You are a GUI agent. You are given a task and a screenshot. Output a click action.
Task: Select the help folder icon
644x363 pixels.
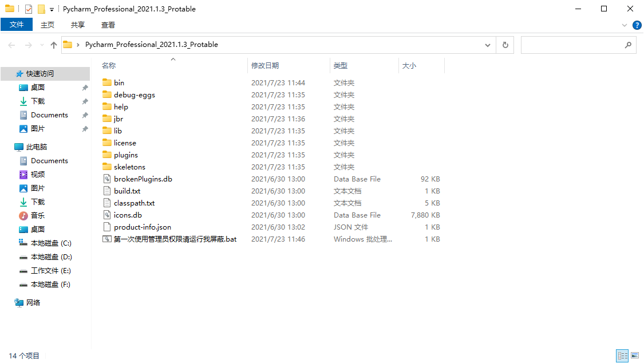pyautogui.click(x=107, y=106)
